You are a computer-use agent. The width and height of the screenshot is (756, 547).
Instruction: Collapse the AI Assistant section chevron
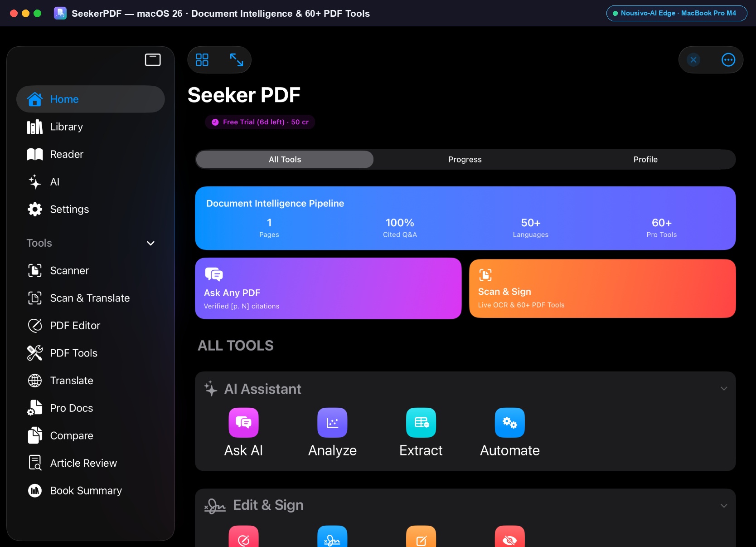(724, 389)
